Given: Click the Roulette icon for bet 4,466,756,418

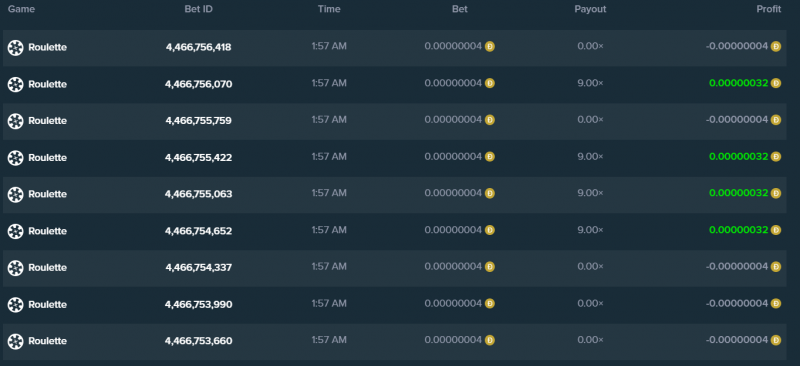Looking at the screenshot, I should pyautogui.click(x=16, y=48).
